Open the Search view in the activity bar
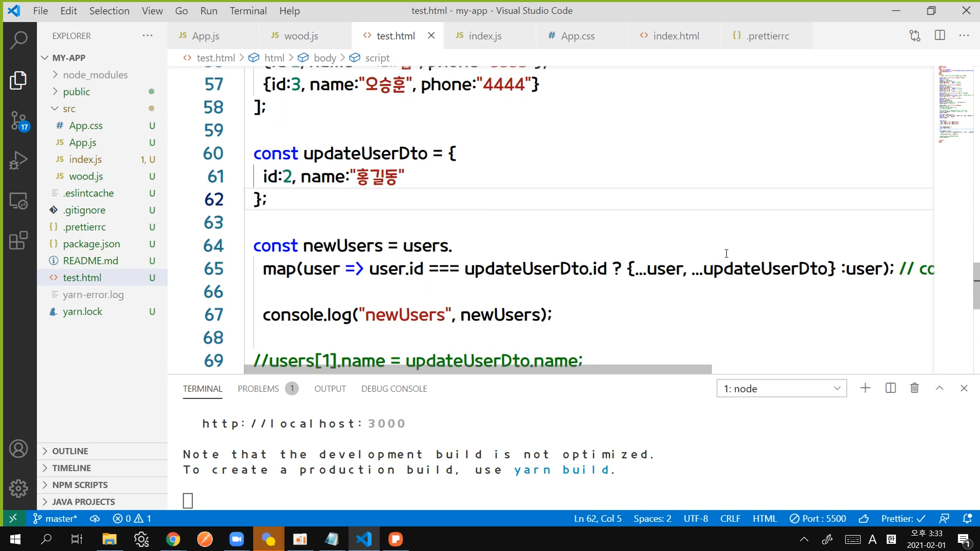This screenshot has width=980, height=551. click(x=18, y=40)
